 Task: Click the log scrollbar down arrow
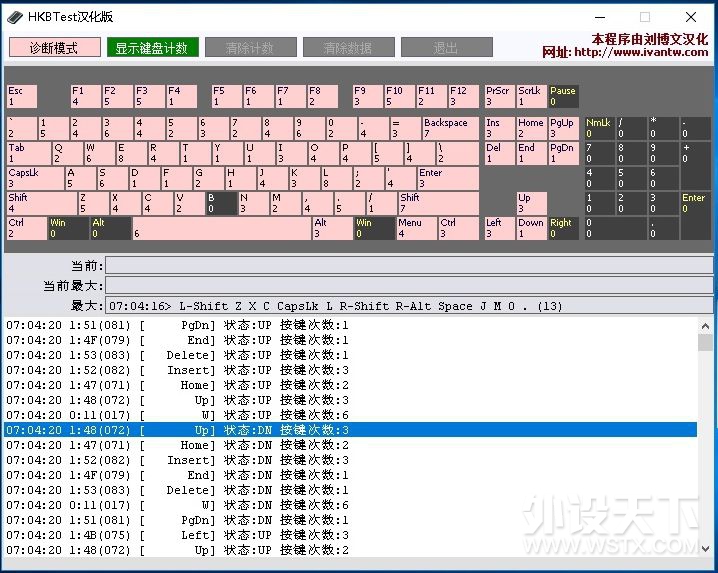pyautogui.click(x=705, y=549)
